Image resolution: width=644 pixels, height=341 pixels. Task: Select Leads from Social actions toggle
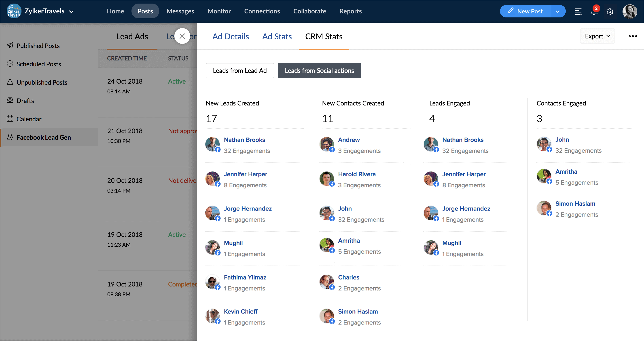point(319,71)
